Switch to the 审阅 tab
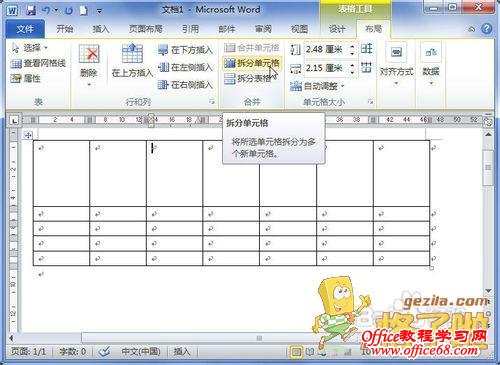This screenshot has width=500, height=365. click(263, 29)
